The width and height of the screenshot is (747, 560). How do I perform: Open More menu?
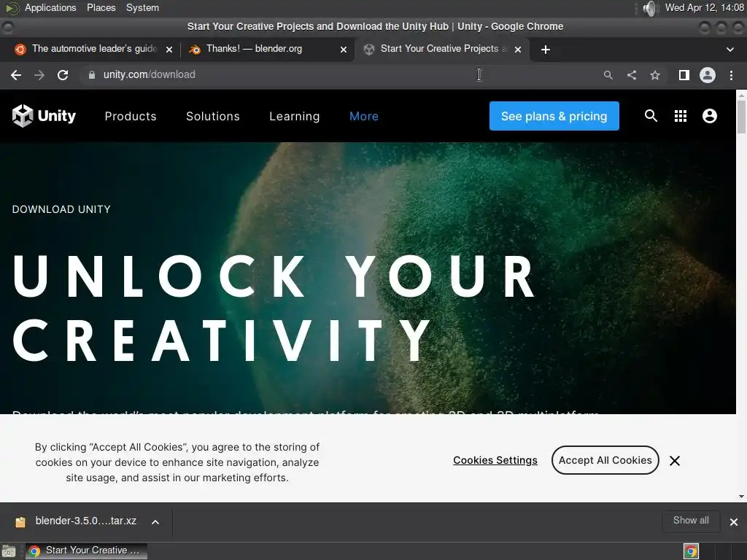364,116
